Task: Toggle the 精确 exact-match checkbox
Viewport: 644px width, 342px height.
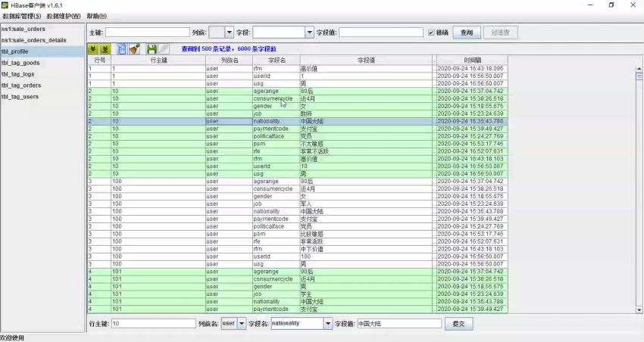Action: (x=431, y=33)
